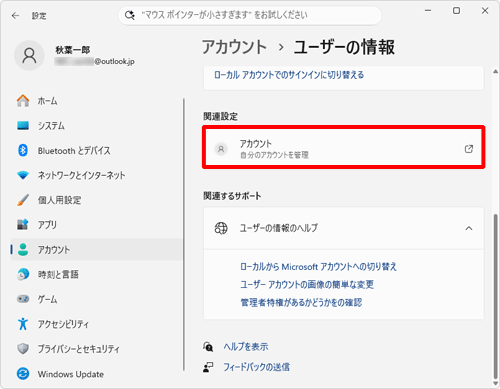Click 管理者特権があるかどうかをの確認 link
The width and height of the screenshot is (500, 389).
click(301, 302)
